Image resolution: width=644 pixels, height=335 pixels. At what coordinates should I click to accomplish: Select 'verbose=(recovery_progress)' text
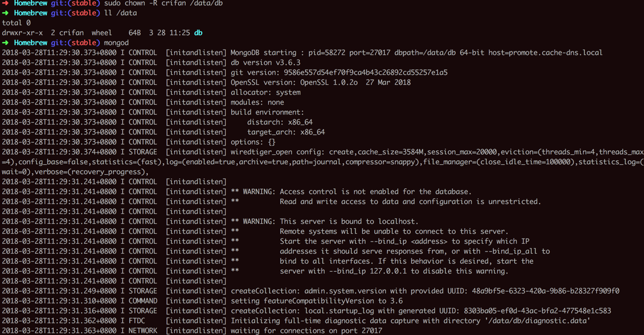click(x=89, y=172)
